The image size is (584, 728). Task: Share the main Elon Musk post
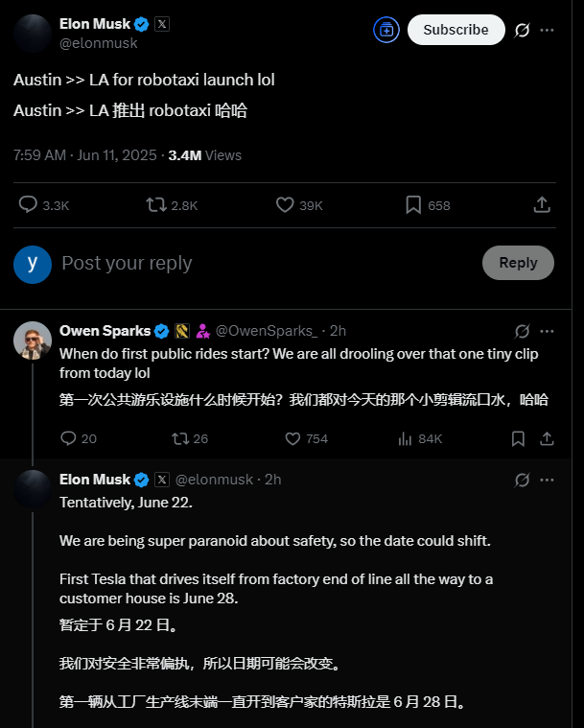coord(542,204)
